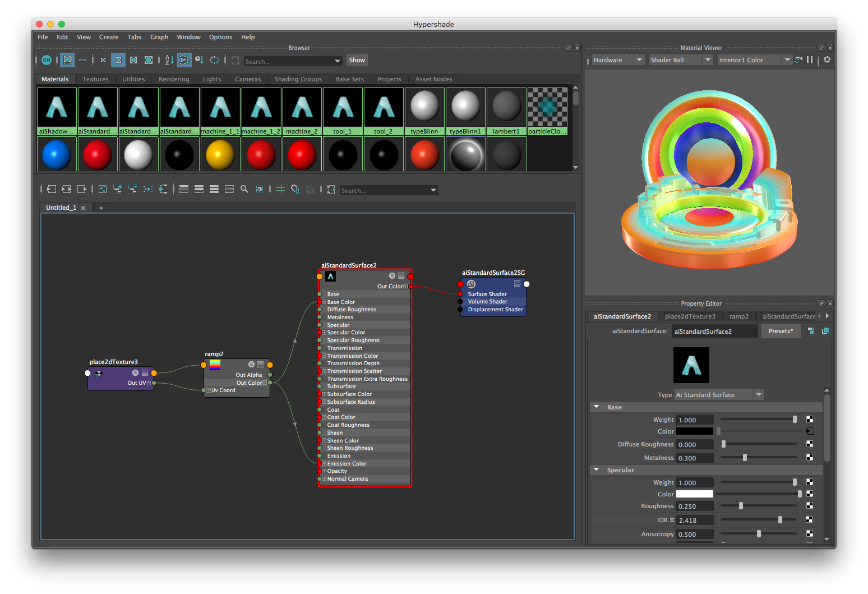Open the Options menu
The image size is (868, 594).
pos(220,37)
